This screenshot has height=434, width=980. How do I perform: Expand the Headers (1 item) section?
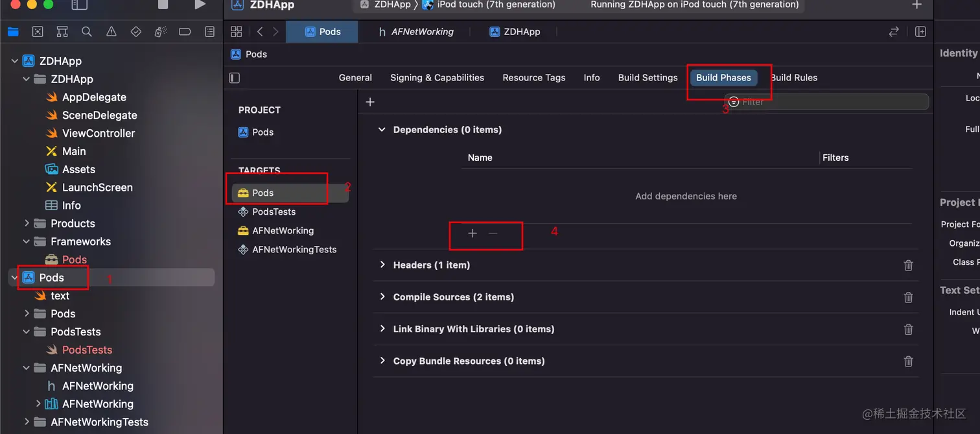(382, 265)
